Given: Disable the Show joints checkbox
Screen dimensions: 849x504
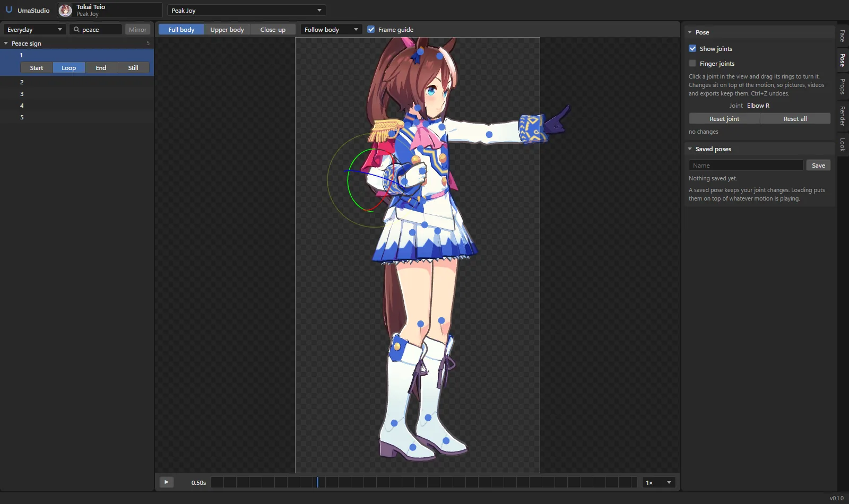Looking at the screenshot, I should coord(692,48).
